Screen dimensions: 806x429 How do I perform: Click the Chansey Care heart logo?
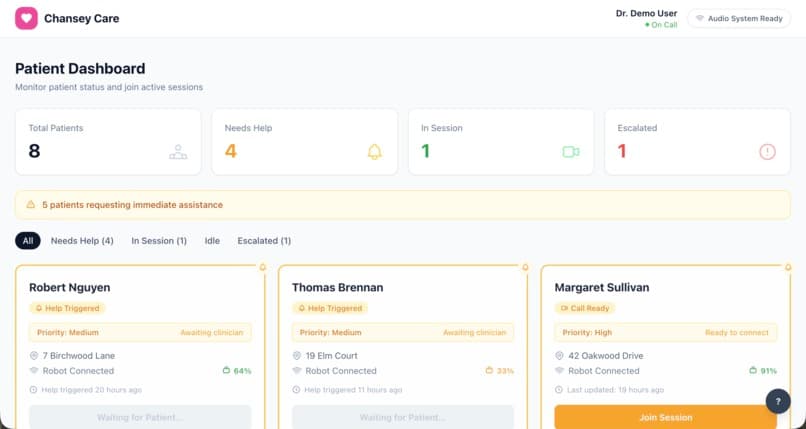26,18
